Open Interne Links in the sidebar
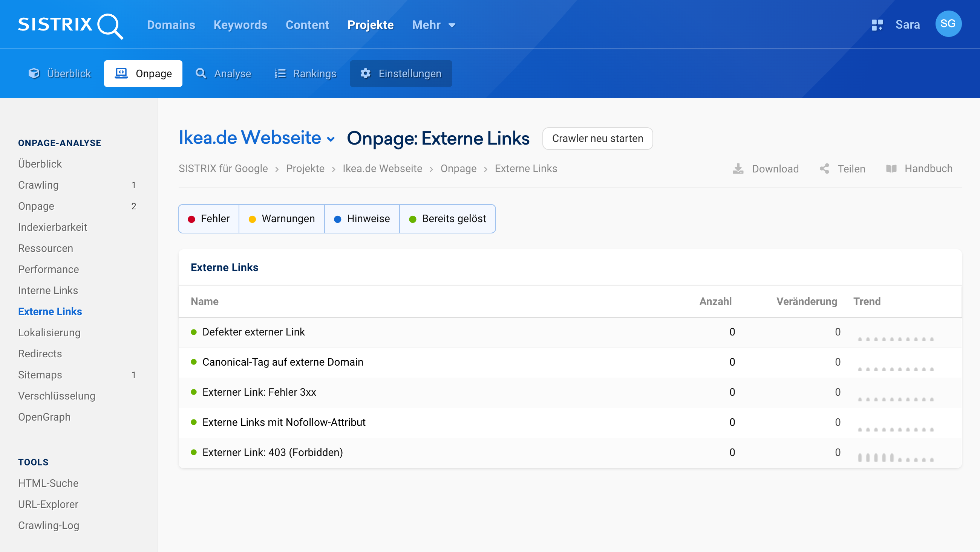The height and width of the screenshot is (552, 980). [48, 290]
